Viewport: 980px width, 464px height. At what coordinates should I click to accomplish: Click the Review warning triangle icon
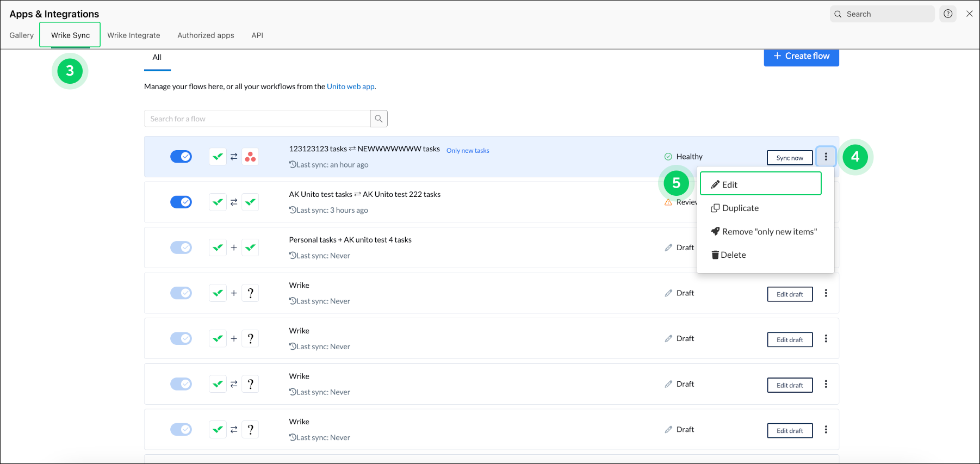click(668, 202)
